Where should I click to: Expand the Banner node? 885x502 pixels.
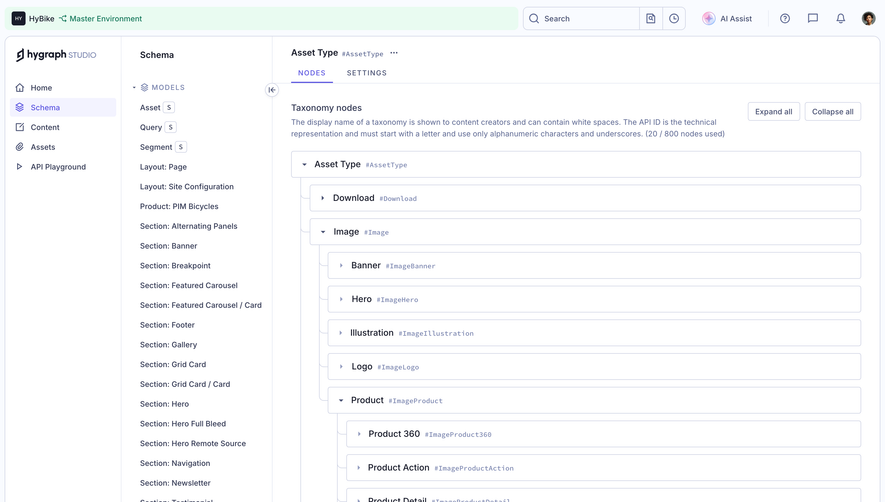(x=341, y=265)
